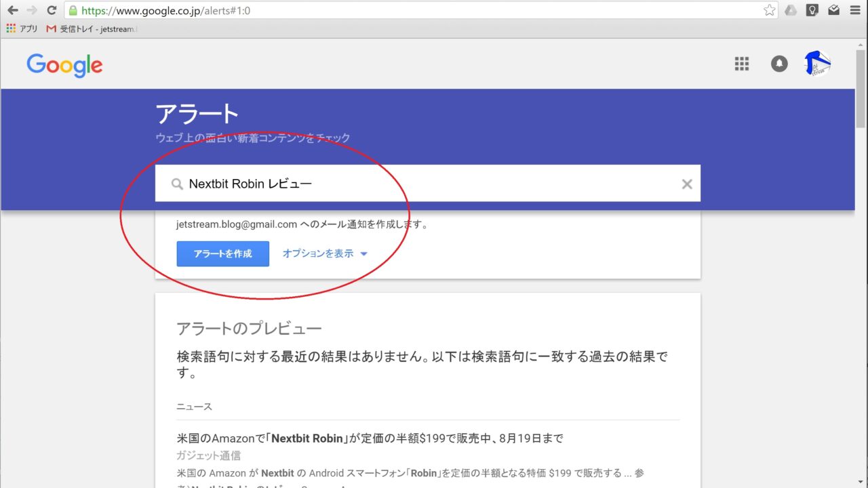Open the Nextbit Robin Amazon news headline
Screen dimensions: 868x488
click(370, 438)
